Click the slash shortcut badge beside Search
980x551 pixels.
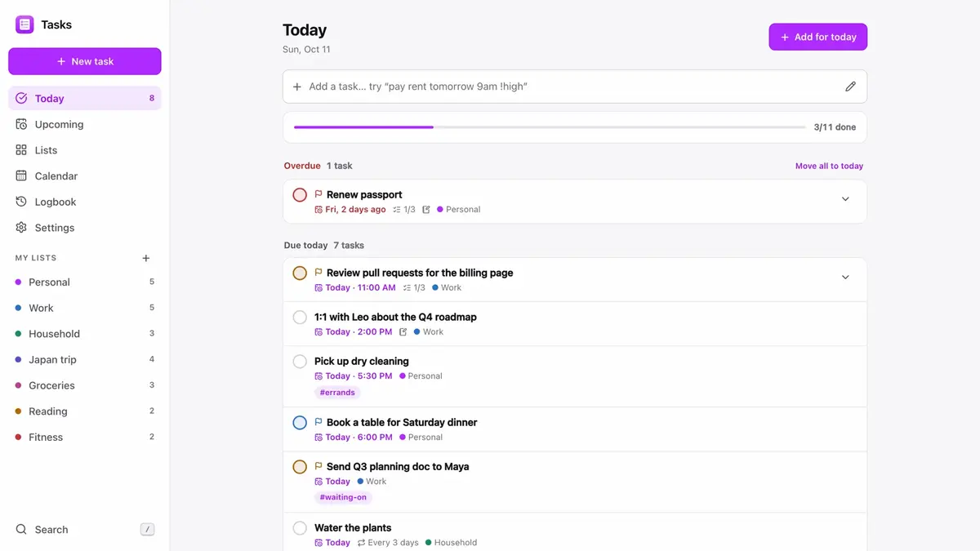pos(147,529)
